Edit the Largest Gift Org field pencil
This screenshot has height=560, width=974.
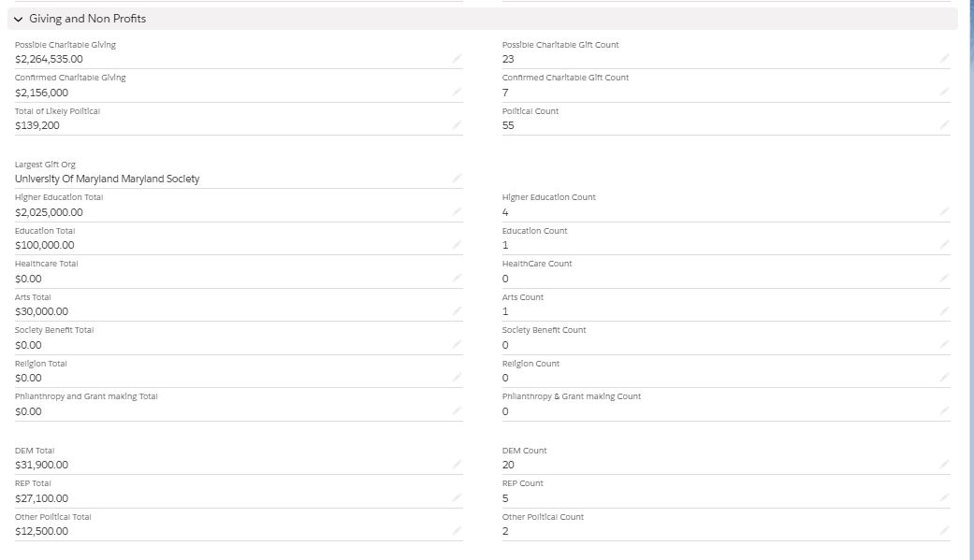pyautogui.click(x=457, y=179)
